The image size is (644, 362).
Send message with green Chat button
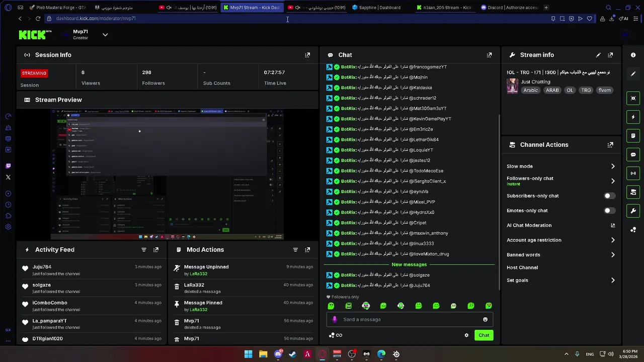[x=484, y=335]
